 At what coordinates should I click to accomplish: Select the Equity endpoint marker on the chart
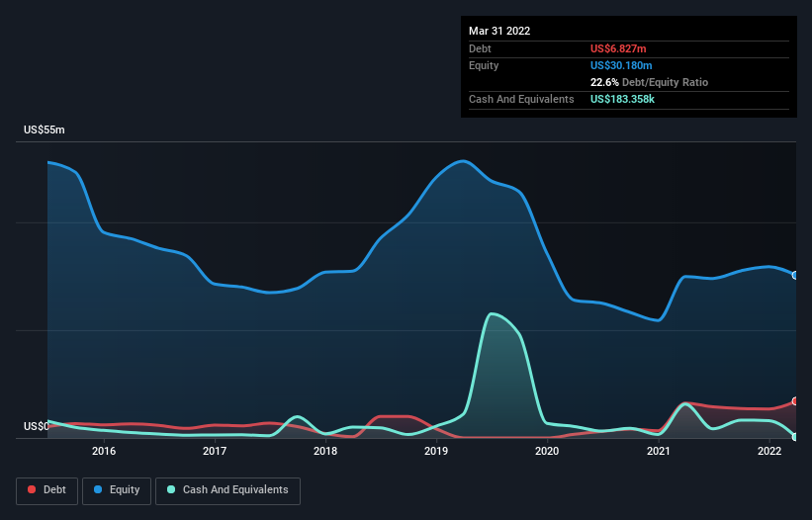point(795,275)
